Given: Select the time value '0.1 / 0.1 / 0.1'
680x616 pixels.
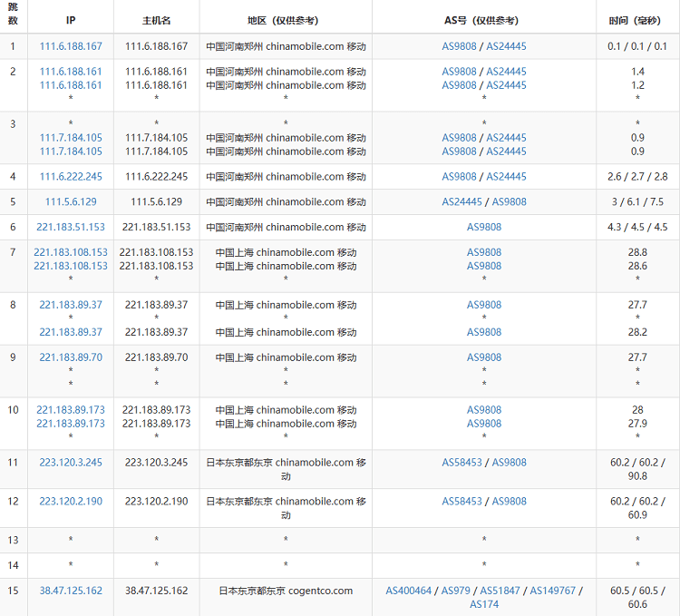Looking at the screenshot, I should (637, 46).
